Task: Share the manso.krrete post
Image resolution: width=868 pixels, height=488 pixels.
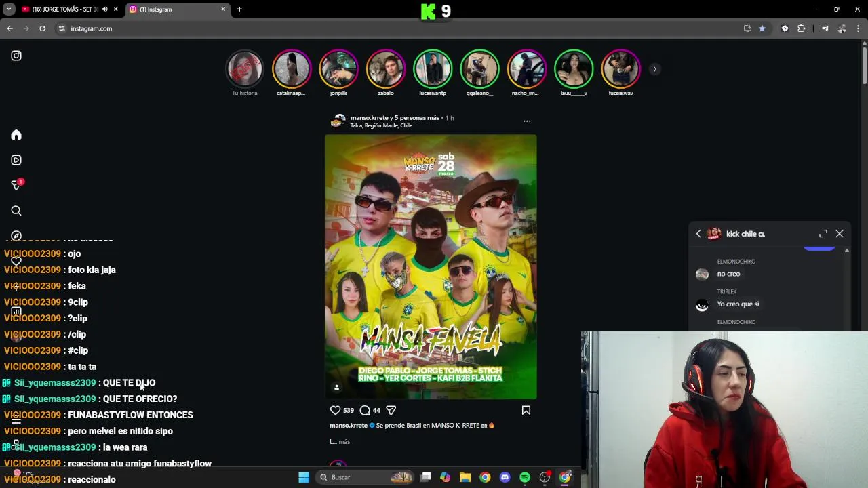Action: (391, 410)
